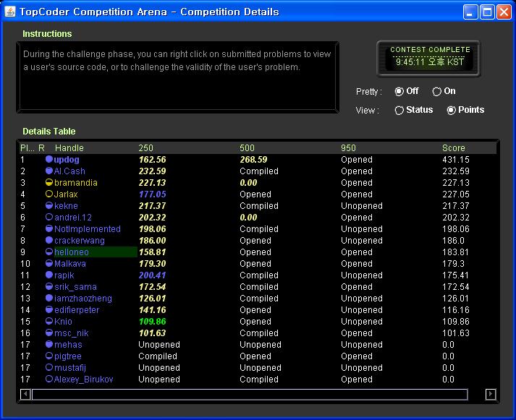Select Jarlax's 177.05 submission
The height and width of the screenshot is (420, 516).
tap(153, 194)
